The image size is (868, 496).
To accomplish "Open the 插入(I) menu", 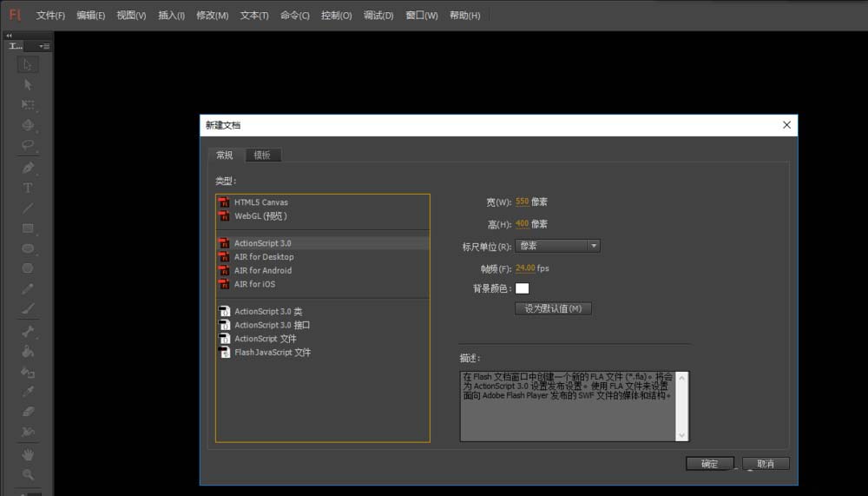I will tap(172, 16).
